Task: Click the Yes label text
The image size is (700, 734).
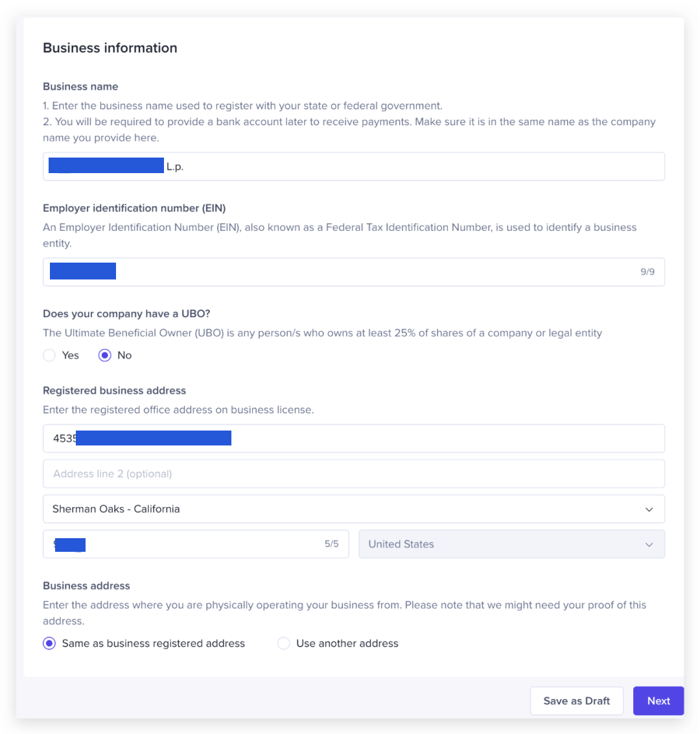Action: coord(70,355)
